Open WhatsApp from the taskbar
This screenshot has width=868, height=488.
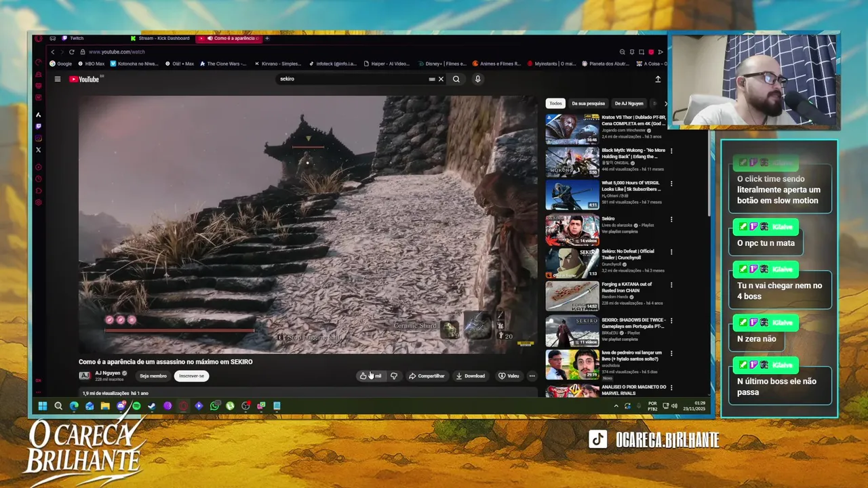214,407
